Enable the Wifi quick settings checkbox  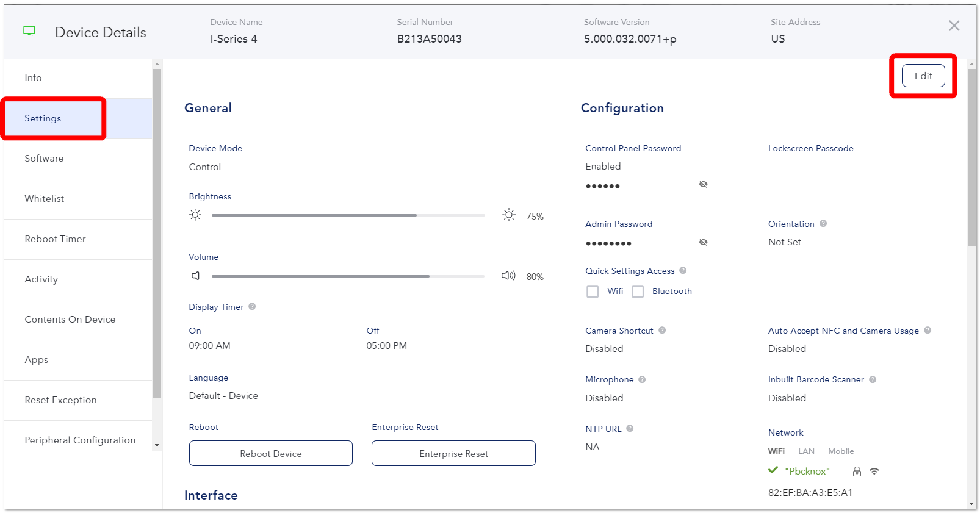coord(593,292)
